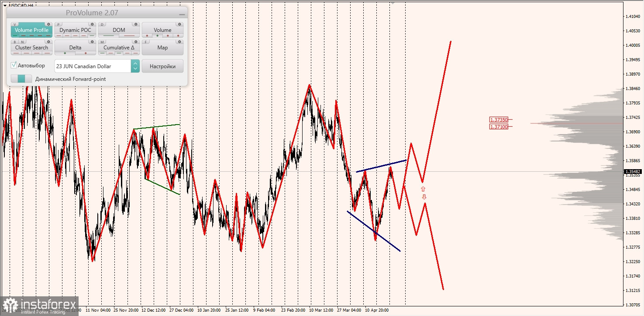This screenshot has height=316, width=644.
Task: Select the 1.37100 price level label
Action: (x=499, y=127)
